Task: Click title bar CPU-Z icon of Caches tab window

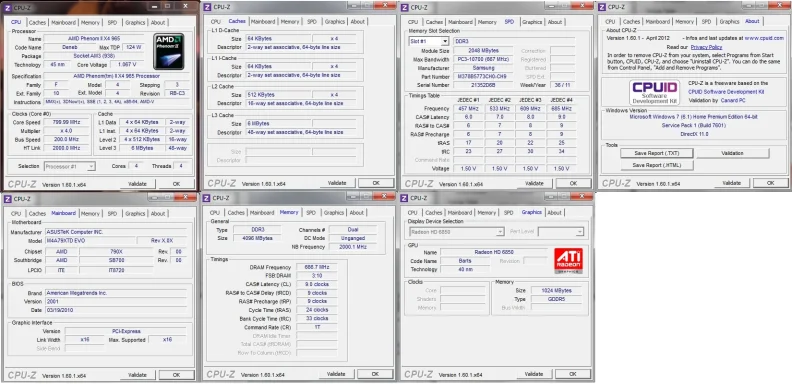Action: click(208, 7)
